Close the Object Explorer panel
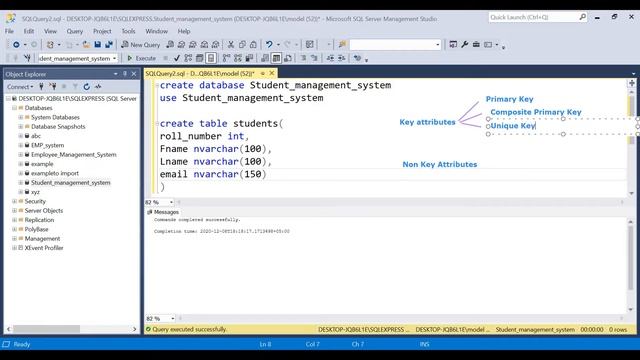Viewport: 640px width, 360px height. (134, 74)
